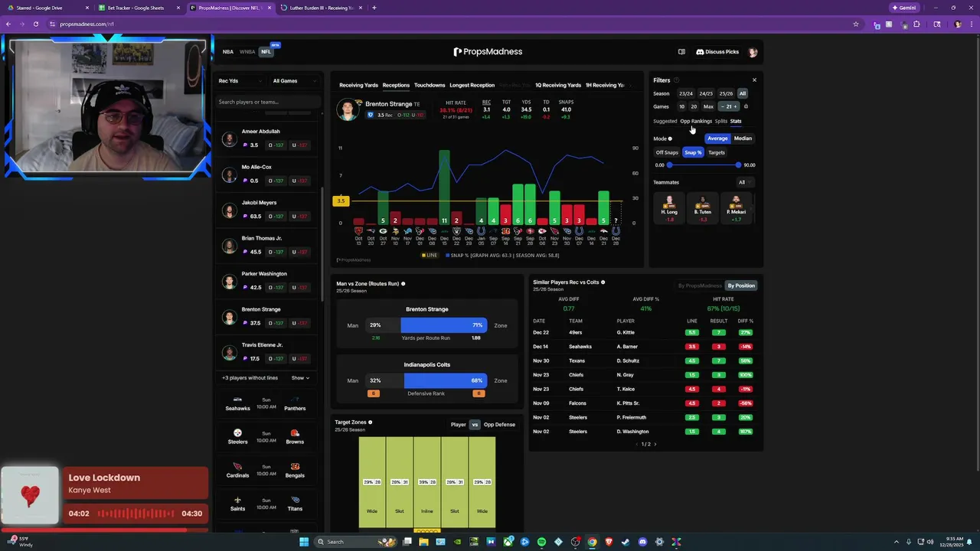Open File Explorer from the taskbar
This screenshot has height=551, width=980.
(x=423, y=542)
